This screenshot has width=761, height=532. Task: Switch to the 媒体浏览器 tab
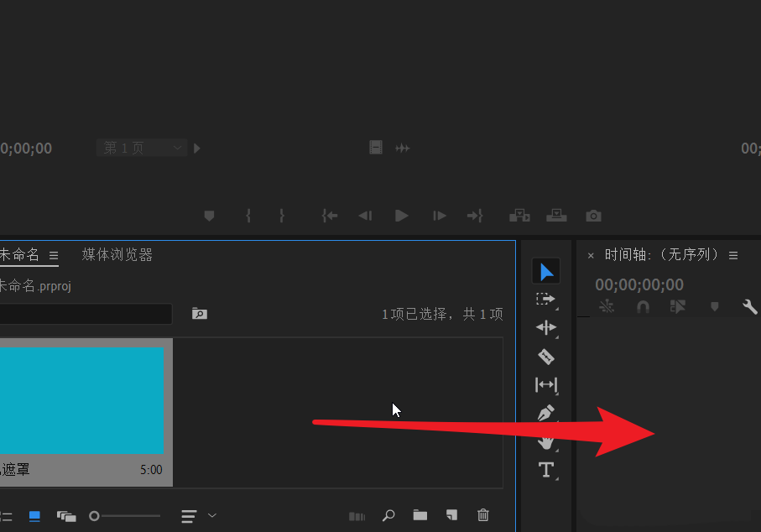[x=117, y=255]
